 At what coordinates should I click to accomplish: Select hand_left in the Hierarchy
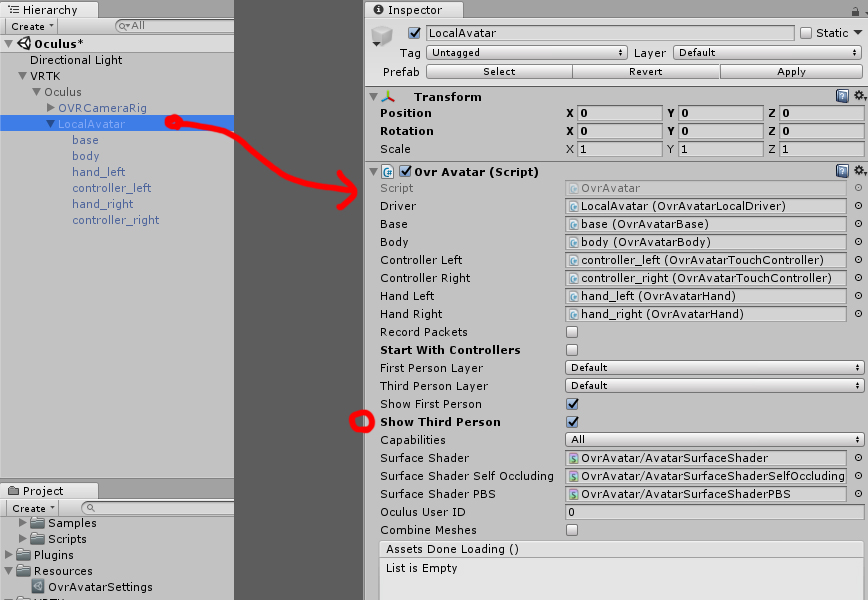click(99, 172)
